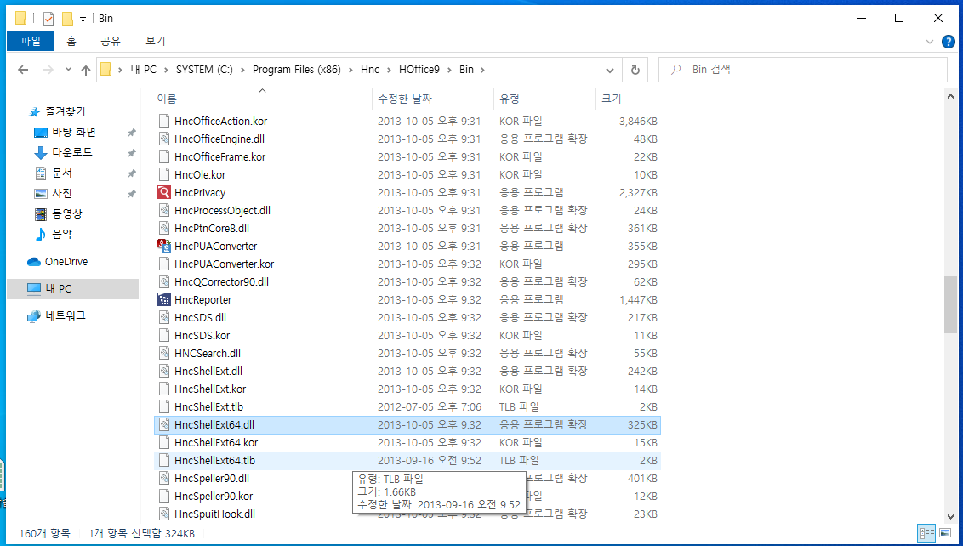Click the Back navigation arrow
The width and height of the screenshot is (980, 551).
[23, 70]
